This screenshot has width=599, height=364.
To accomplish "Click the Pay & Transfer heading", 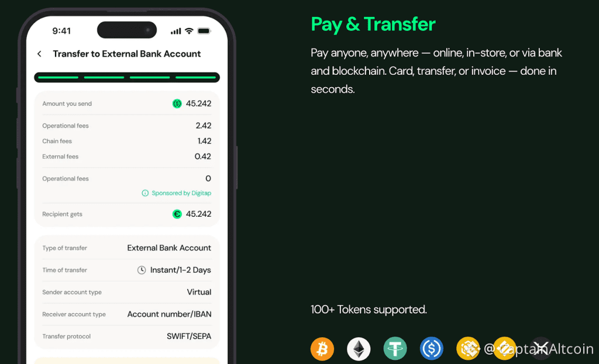I will (x=373, y=24).
